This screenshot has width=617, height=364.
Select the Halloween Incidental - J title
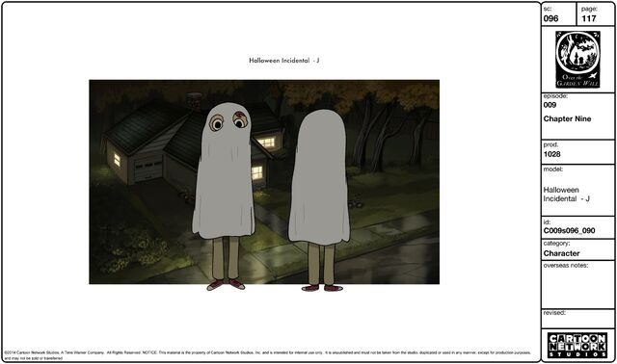click(283, 61)
